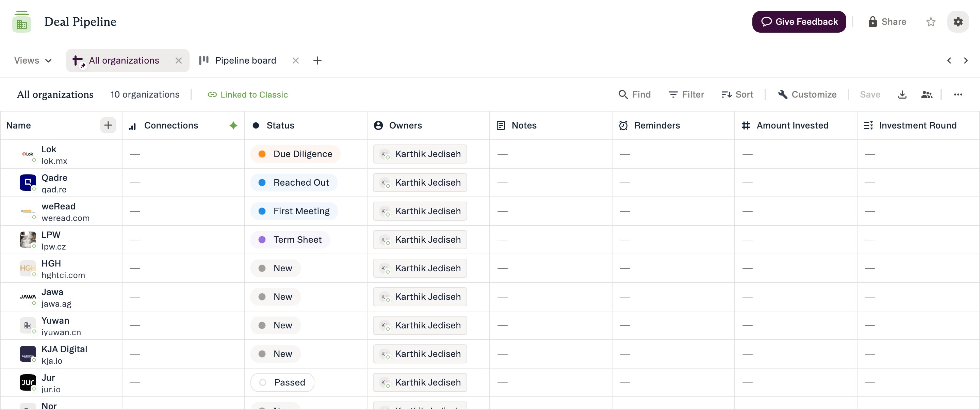The width and height of the screenshot is (980, 410).
Task: Click the download export icon
Action: (902, 95)
